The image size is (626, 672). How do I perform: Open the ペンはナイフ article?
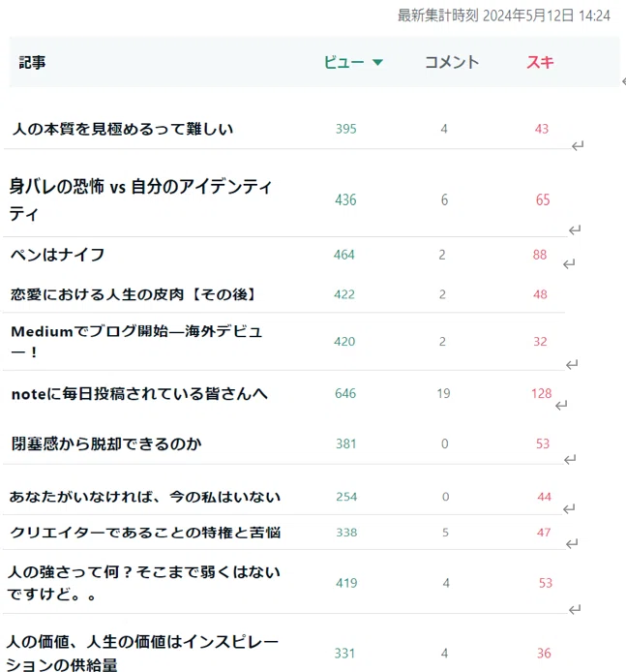point(58,255)
